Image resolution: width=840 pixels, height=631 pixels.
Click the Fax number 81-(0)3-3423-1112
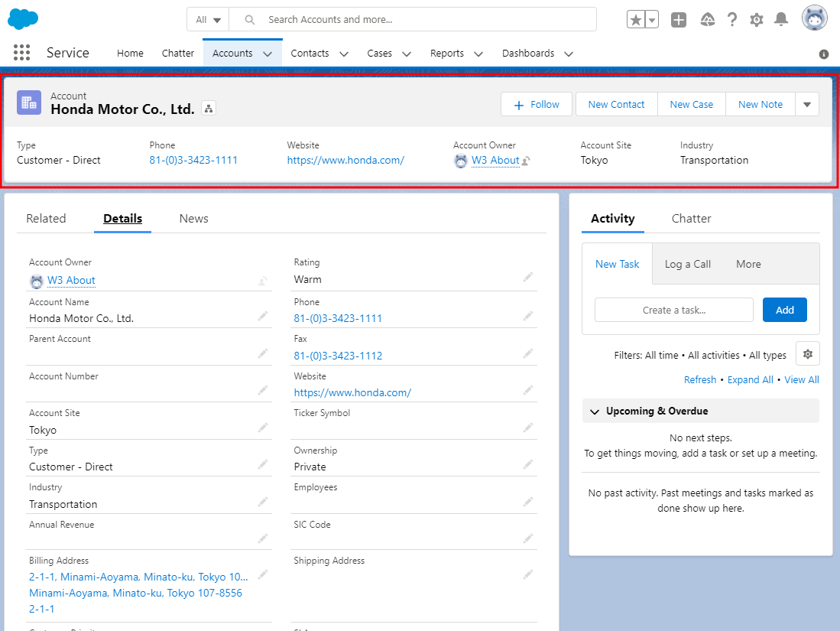click(338, 356)
